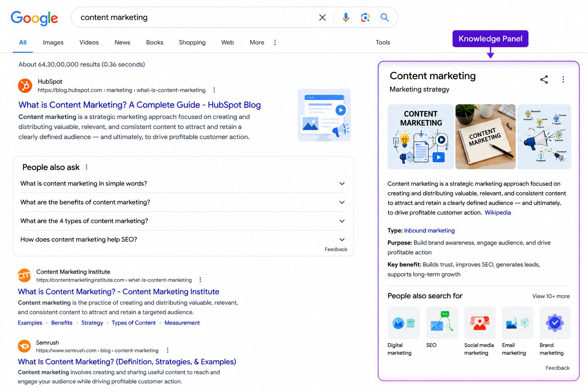Switch to the Images tab
Viewport: 588px width, 392px height.
(x=53, y=42)
